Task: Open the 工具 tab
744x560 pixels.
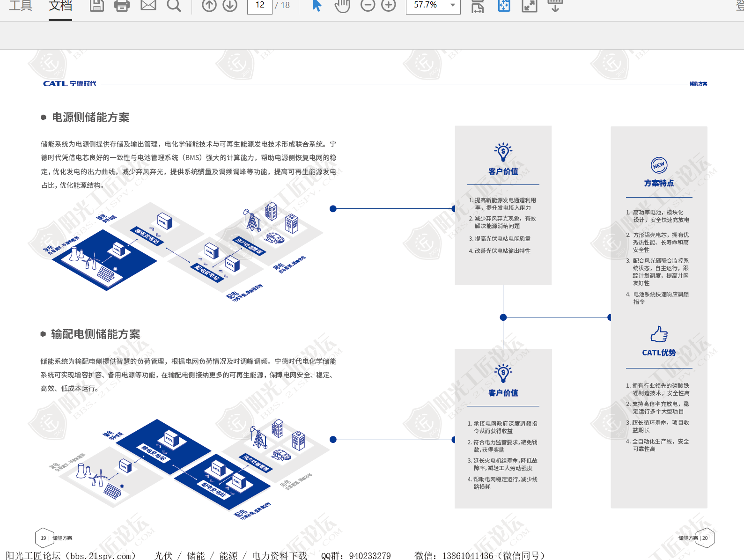Action: point(21,6)
